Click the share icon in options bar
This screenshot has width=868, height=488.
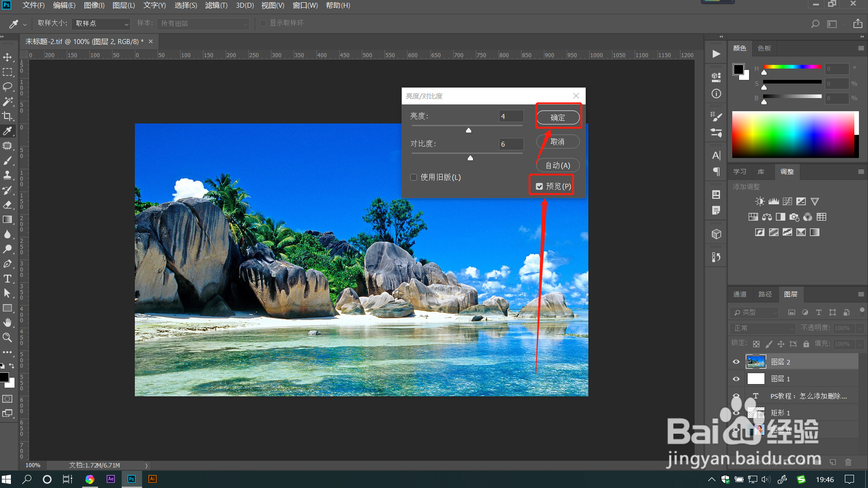click(x=858, y=24)
